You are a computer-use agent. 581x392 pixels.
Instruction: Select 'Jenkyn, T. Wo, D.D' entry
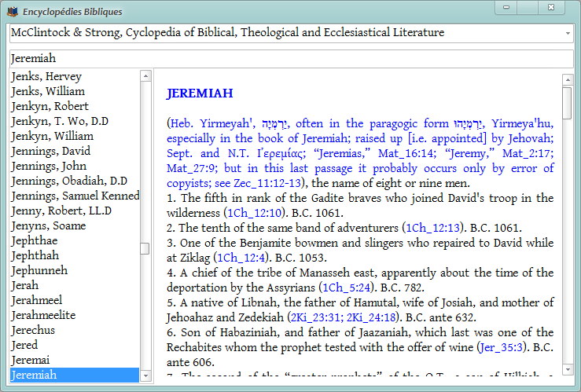pos(75,121)
